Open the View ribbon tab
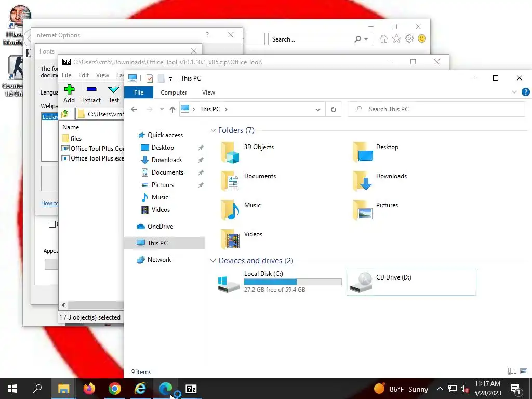This screenshot has width=532, height=399. (209, 92)
